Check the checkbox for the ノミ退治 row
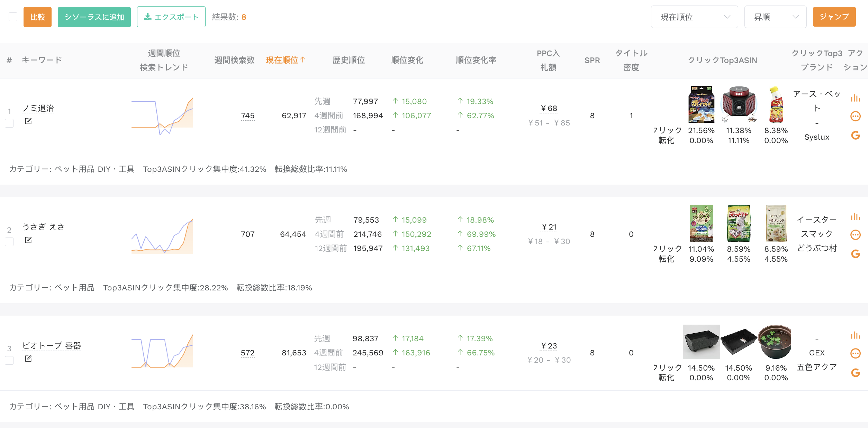 click(x=9, y=123)
